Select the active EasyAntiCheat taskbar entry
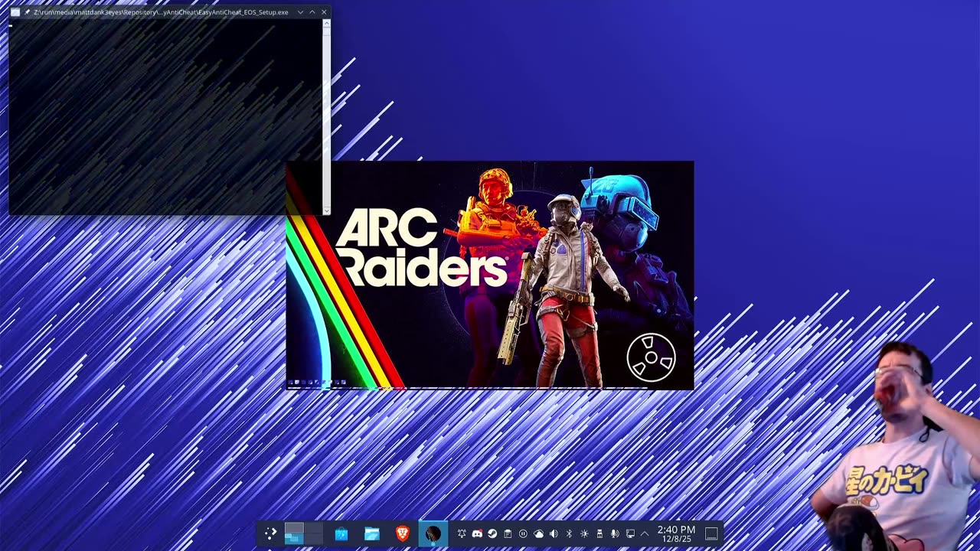The height and width of the screenshot is (551, 980). pos(433,533)
